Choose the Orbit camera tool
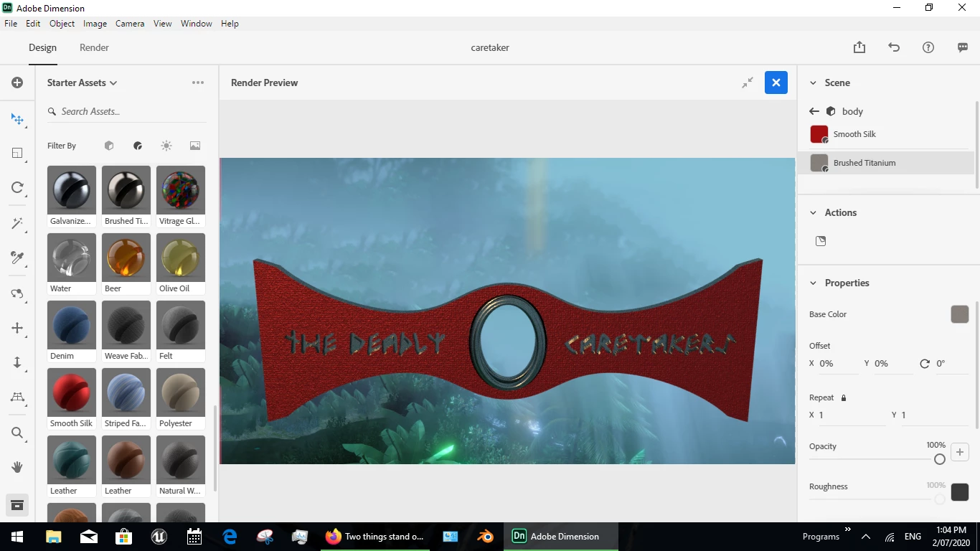Screen dimensions: 980x551 click(17, 293)
